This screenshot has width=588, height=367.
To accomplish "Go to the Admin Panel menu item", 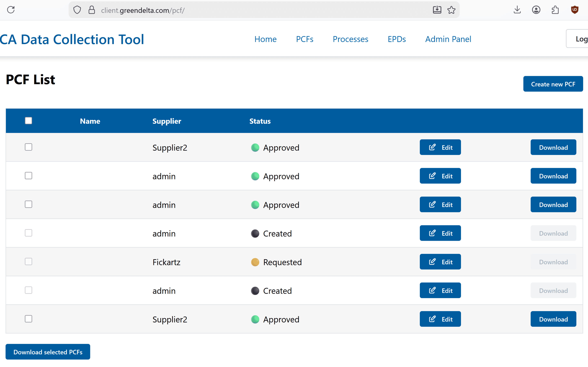I will click(448, 39).
